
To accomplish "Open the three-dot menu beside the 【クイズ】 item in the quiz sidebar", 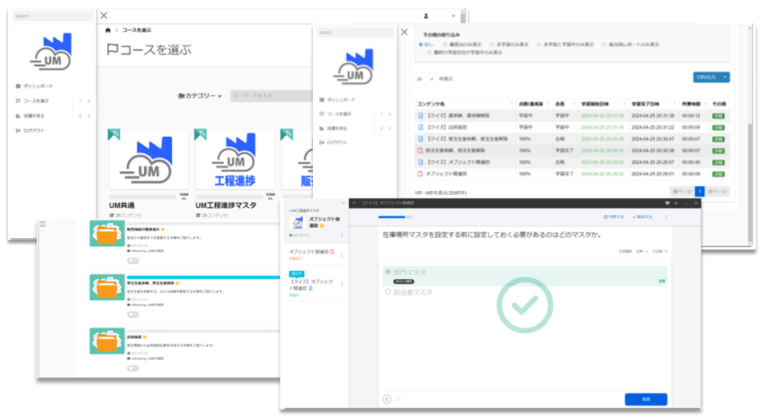I will click(x=342, y=284).
